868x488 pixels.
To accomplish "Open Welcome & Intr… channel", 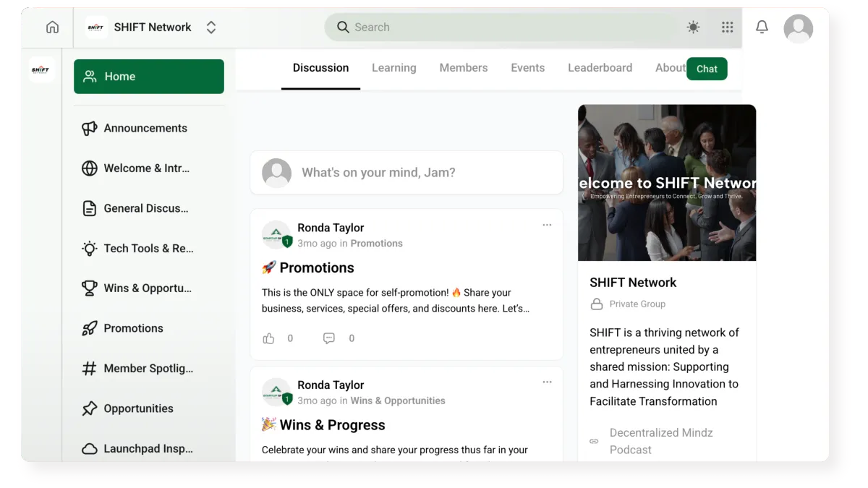I will coord(147,168).
